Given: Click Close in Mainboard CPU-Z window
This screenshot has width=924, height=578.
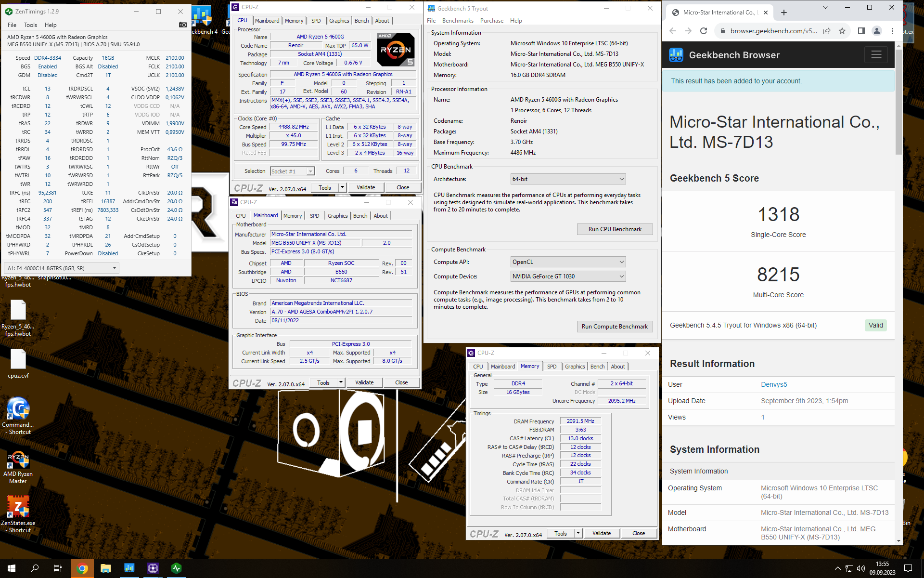Looking at the screenshot, I should [401, 382].
